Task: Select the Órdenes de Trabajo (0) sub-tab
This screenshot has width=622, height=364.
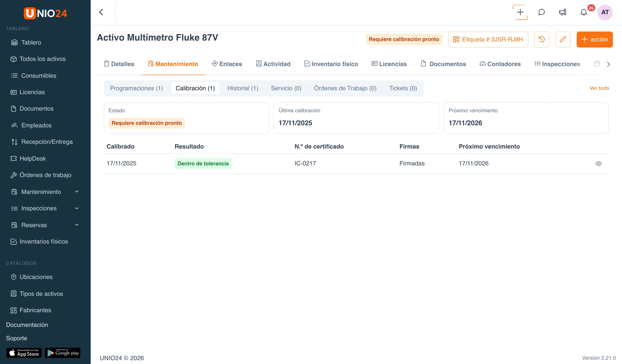Action: click(345, 88)
